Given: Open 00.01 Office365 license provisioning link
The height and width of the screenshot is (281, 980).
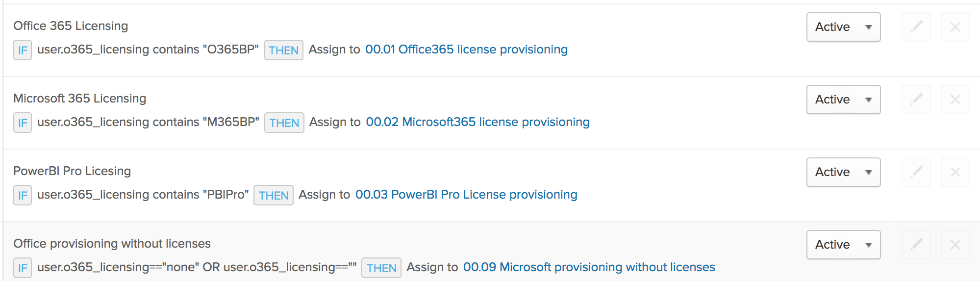Looking at the screenshot, I should 466,50.
